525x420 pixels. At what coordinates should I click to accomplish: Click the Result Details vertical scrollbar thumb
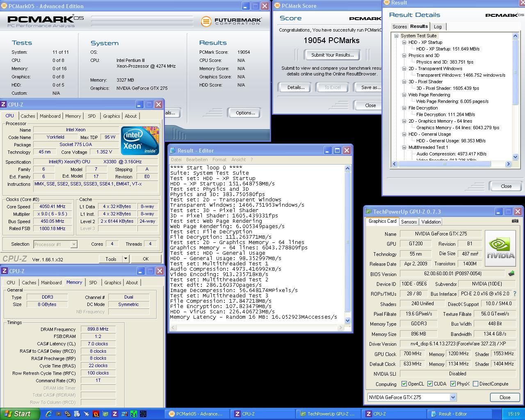(516, 72)
